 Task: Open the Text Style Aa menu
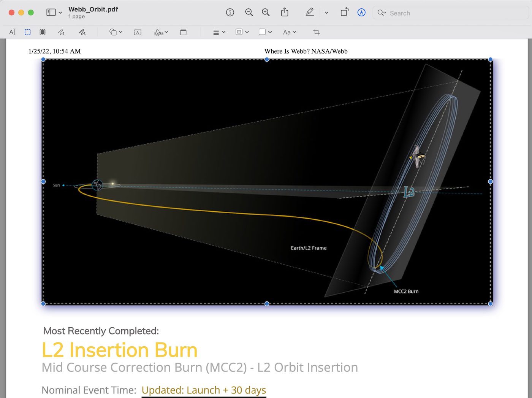coord(290,32)
